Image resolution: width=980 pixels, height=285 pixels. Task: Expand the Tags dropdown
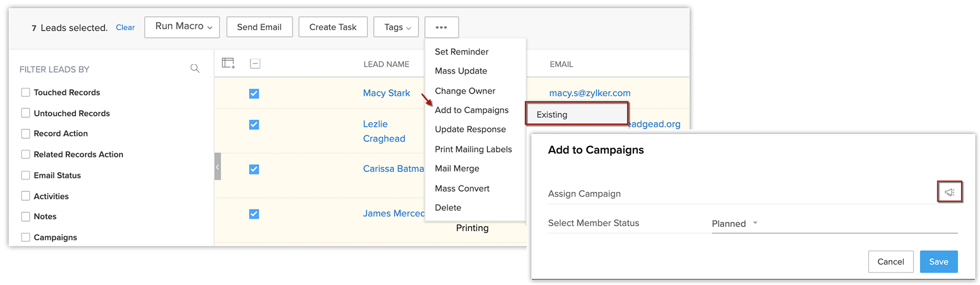[396, 27]
